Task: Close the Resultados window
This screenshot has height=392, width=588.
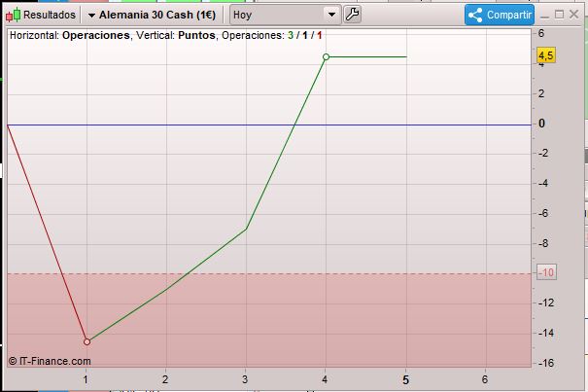Action: click(x=573, y=15)
